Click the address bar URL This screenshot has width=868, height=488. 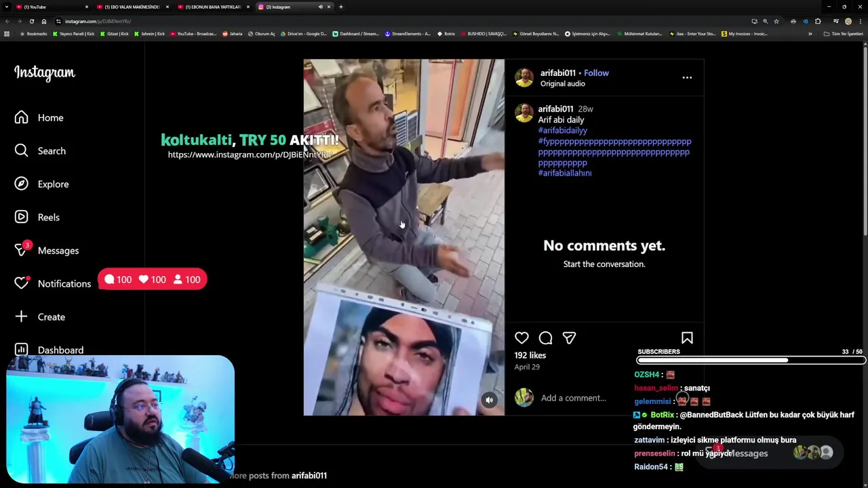click(x=98, y=21)
